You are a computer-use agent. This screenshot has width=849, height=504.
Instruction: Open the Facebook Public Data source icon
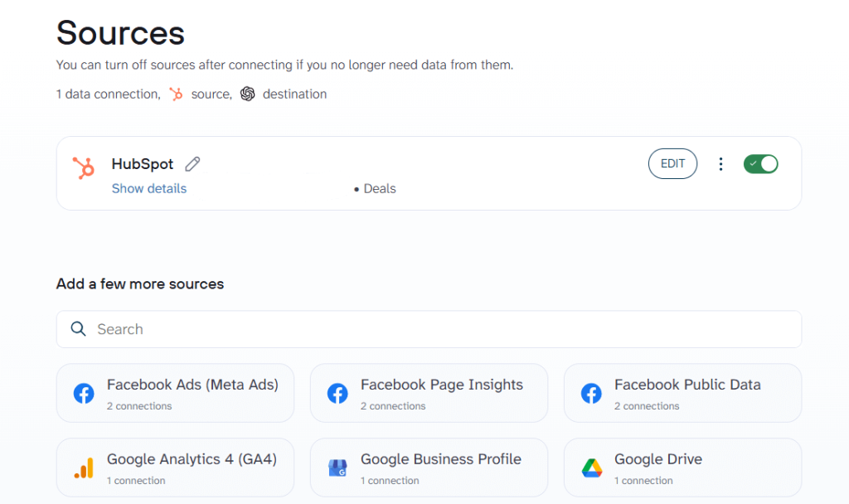pyautogui.click(x=590, y=393)
